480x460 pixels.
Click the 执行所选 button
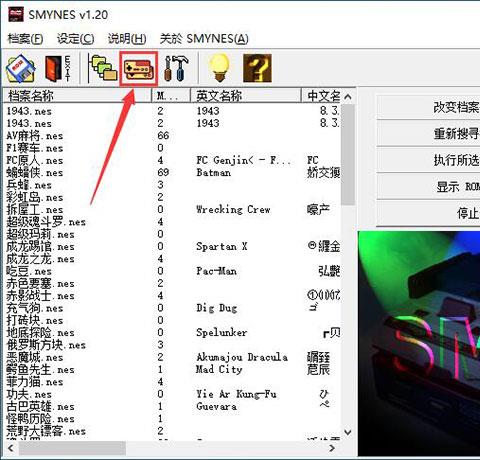pyautogui.click(x=428, y=160)
